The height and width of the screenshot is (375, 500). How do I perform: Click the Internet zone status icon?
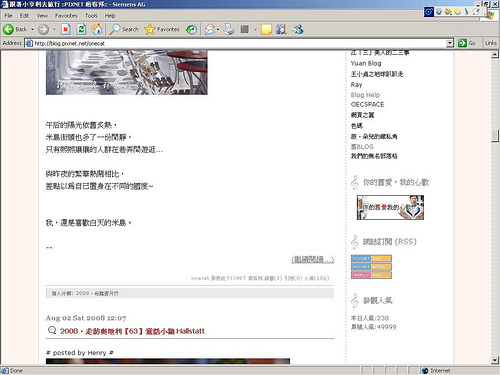tap(425, 371)
